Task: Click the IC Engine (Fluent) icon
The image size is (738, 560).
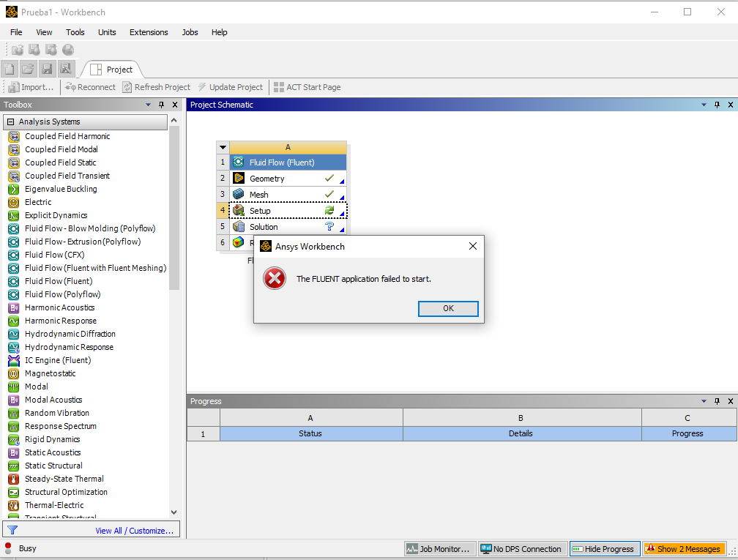Action: coord(14,360)
